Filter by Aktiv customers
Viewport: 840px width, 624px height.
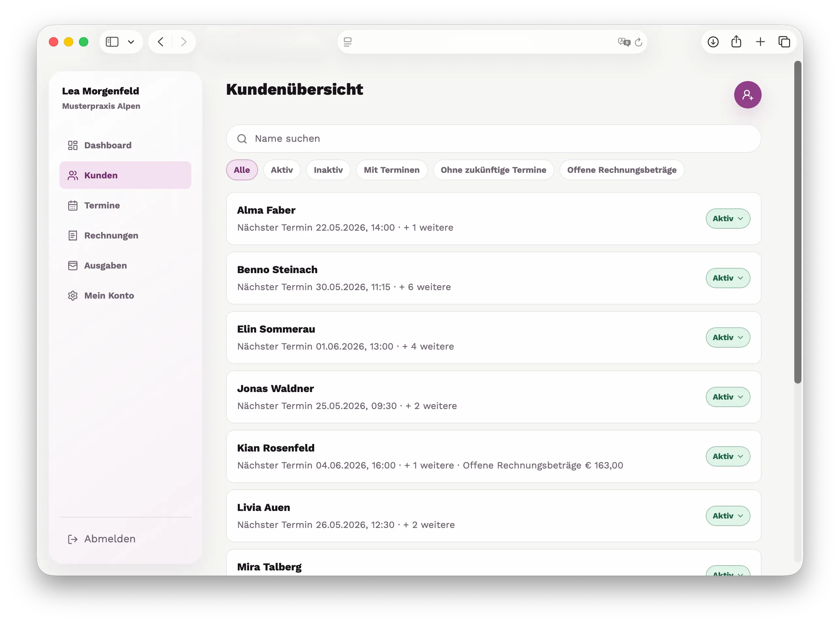pos(282,170)
